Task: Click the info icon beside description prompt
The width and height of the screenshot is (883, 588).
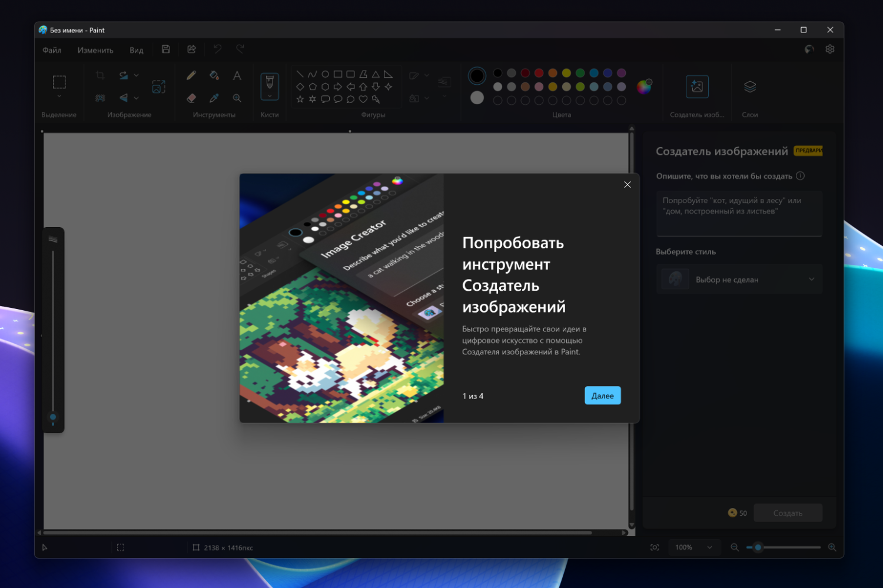Action: point(800,176)
